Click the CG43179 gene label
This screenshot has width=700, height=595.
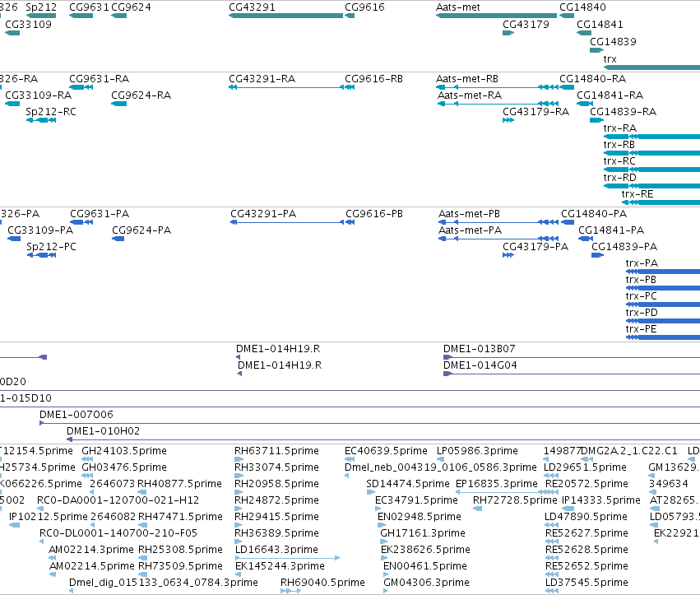[526, 24]
